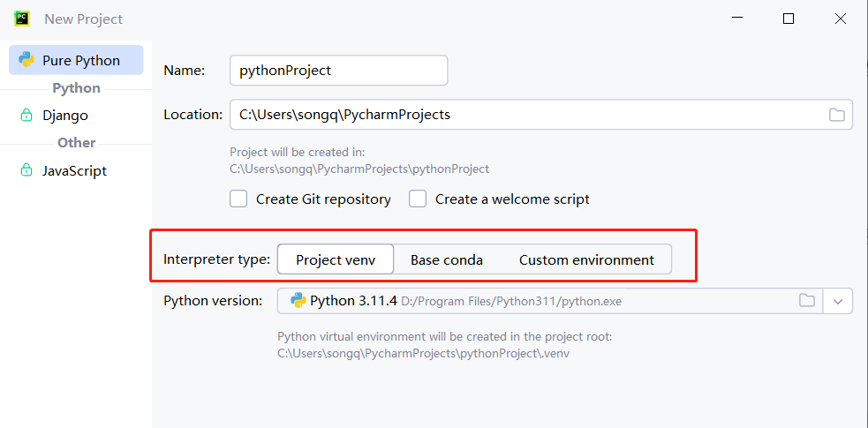
Task: Click the lock icon next to Django
Action: (x=26, y=116)
